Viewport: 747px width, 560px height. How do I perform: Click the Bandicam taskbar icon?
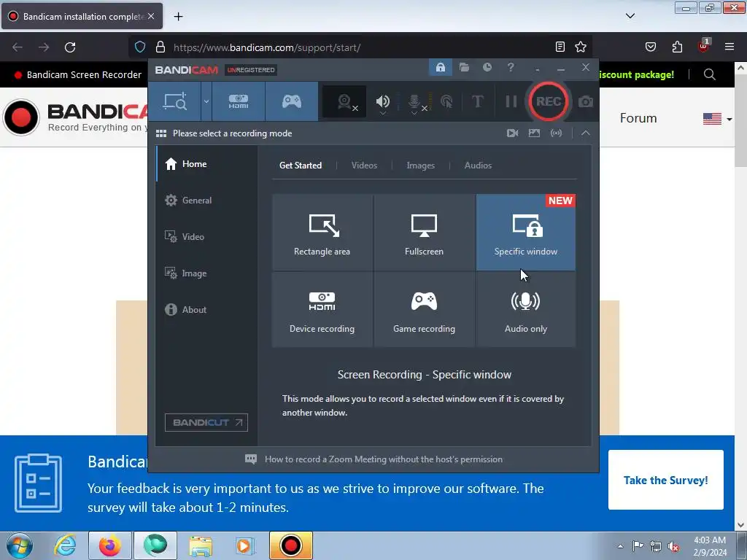(290, 545)
